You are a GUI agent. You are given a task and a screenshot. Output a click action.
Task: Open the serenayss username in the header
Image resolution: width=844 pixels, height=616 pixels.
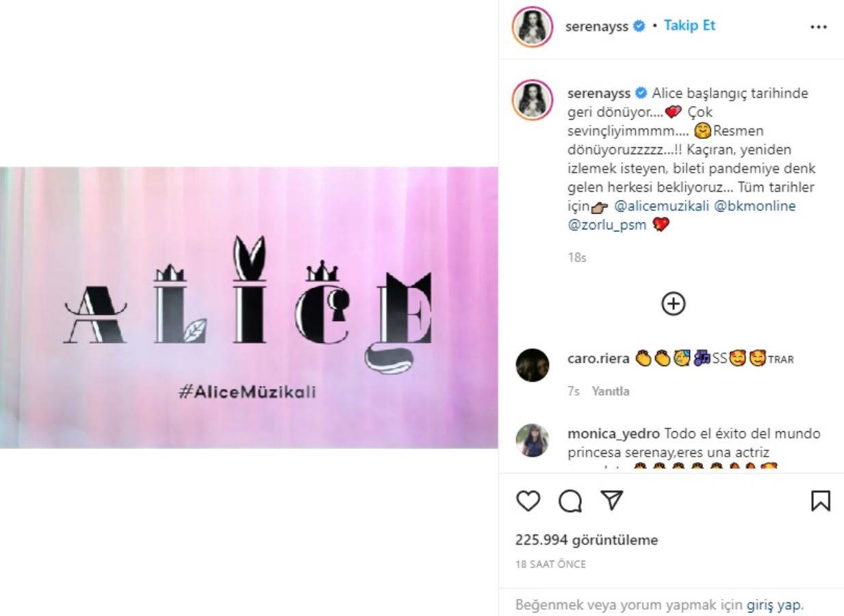pos(598,27)
